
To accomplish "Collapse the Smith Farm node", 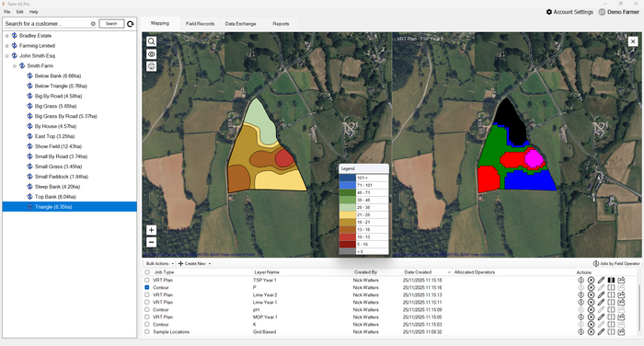I will pos(15,65).
